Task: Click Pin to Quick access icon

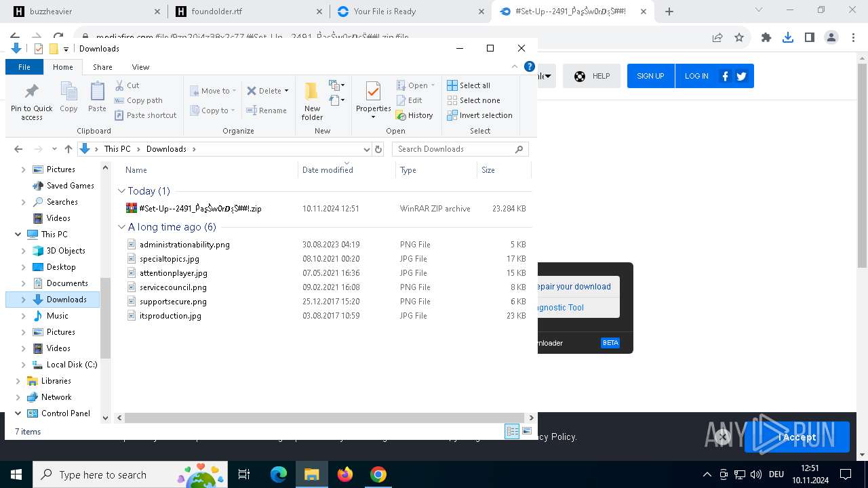Action: point(31,102)
